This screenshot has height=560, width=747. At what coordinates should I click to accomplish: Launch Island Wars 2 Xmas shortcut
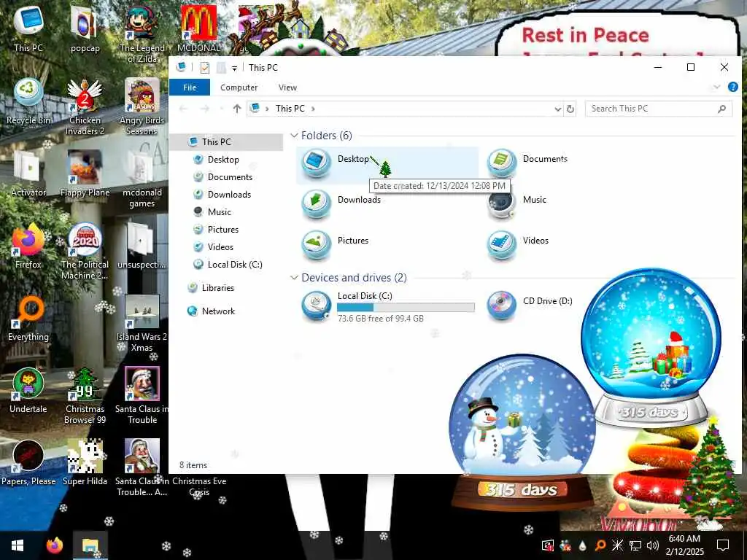click(x=142, y=324)
